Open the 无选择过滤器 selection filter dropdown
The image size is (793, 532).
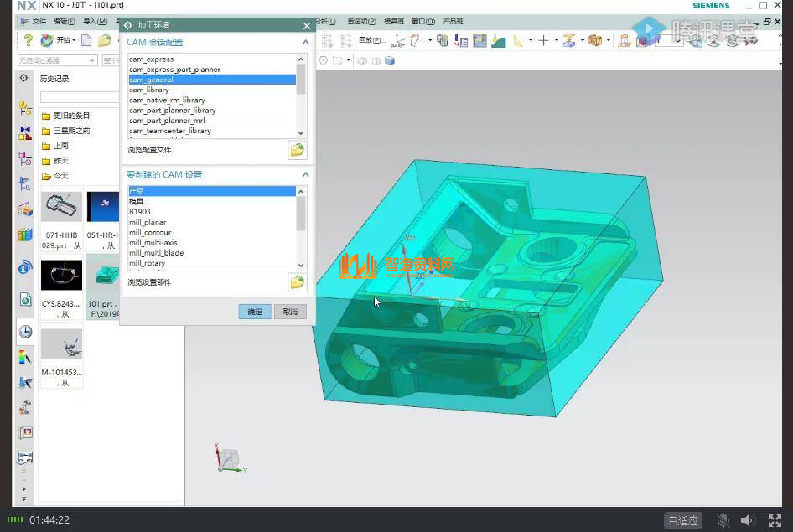[57, 60]
